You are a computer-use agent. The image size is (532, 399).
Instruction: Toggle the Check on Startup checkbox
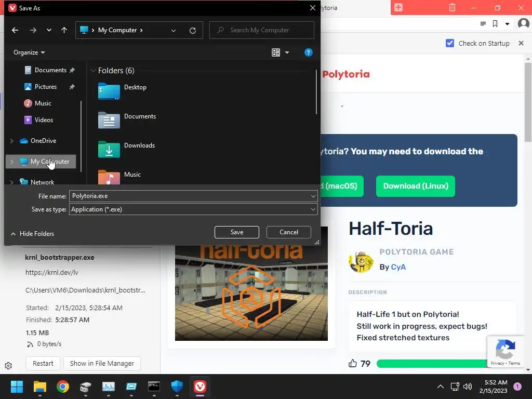[x=450, y=43]
